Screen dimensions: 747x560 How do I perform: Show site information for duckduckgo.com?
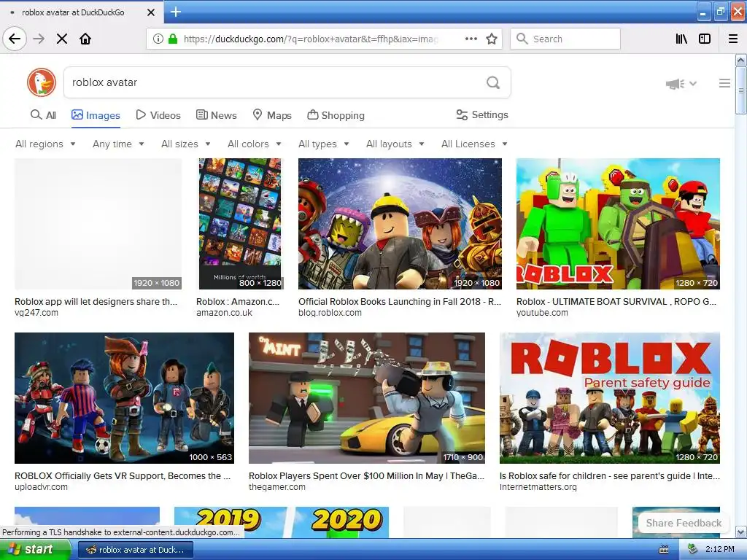[158, 39]
